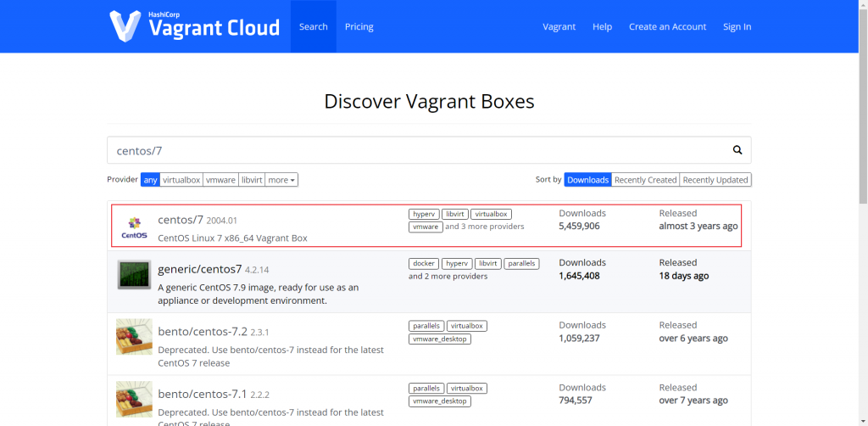Click 'over 6 years ago' release text
This screenshot has width=868, height=426.
693,339
